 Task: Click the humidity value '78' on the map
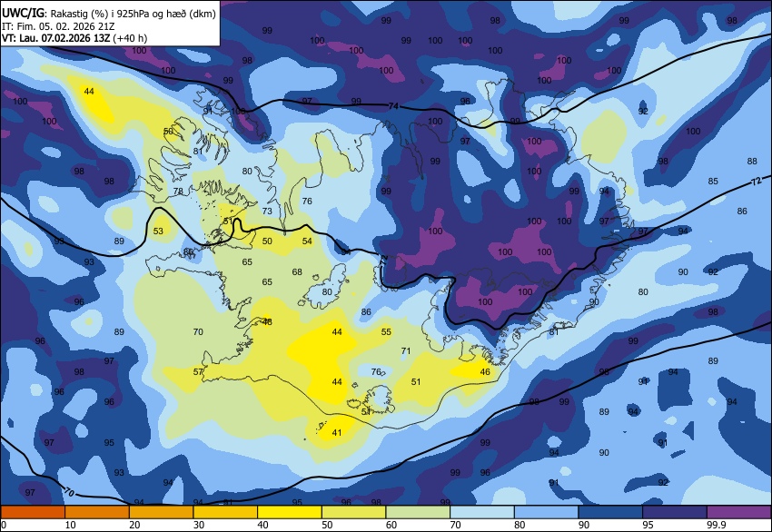pos(178,191)
